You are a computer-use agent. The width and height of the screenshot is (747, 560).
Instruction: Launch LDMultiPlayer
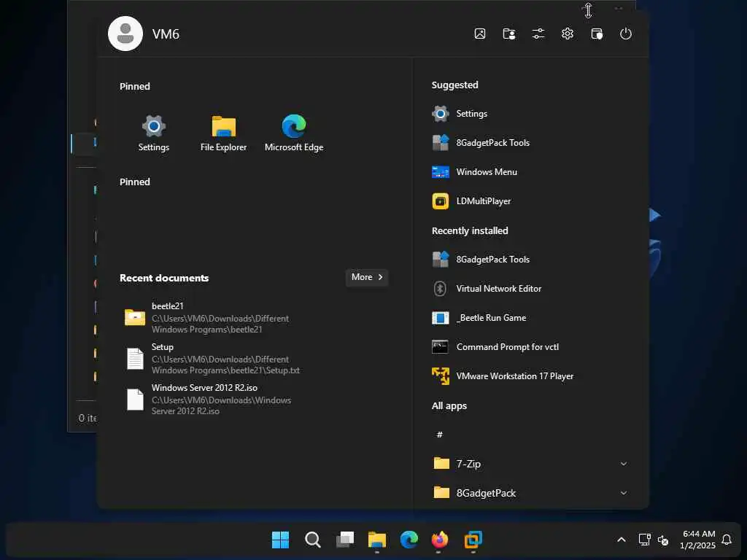pos(531,201)
